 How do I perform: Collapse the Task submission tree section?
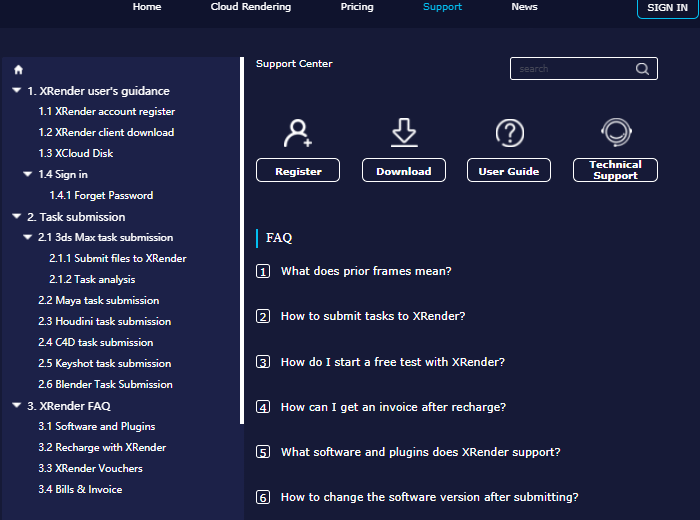[x=16, y=217]
